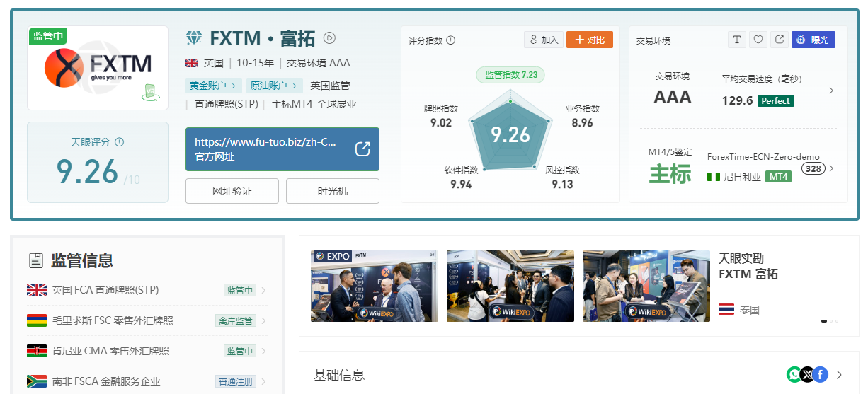Click the diamond icon before FXTM title
This screenshot has height=394, width=868.
coord(194,38)
